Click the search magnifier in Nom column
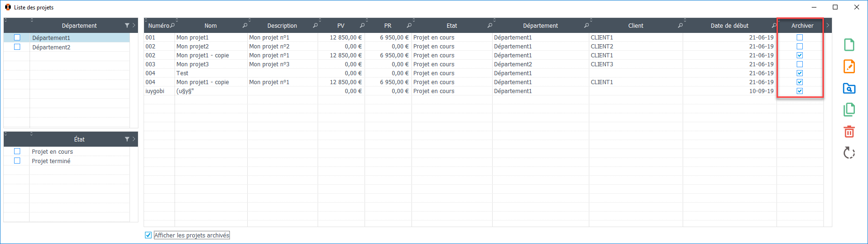Screen dimensions: 868x244 coord(244,25)
